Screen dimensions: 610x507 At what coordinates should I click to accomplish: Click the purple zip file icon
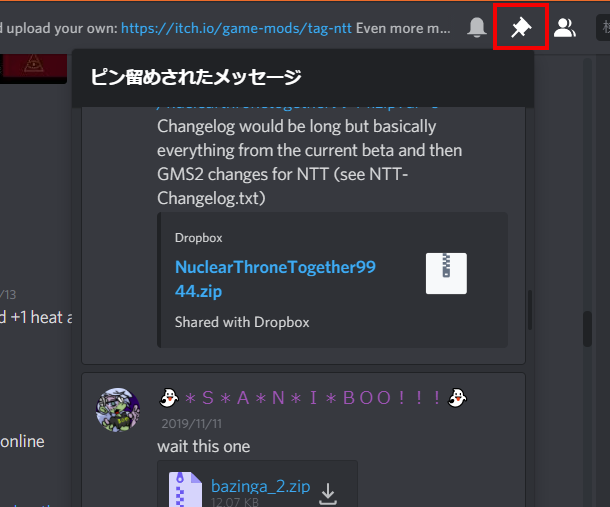click(x=185, y=489)
